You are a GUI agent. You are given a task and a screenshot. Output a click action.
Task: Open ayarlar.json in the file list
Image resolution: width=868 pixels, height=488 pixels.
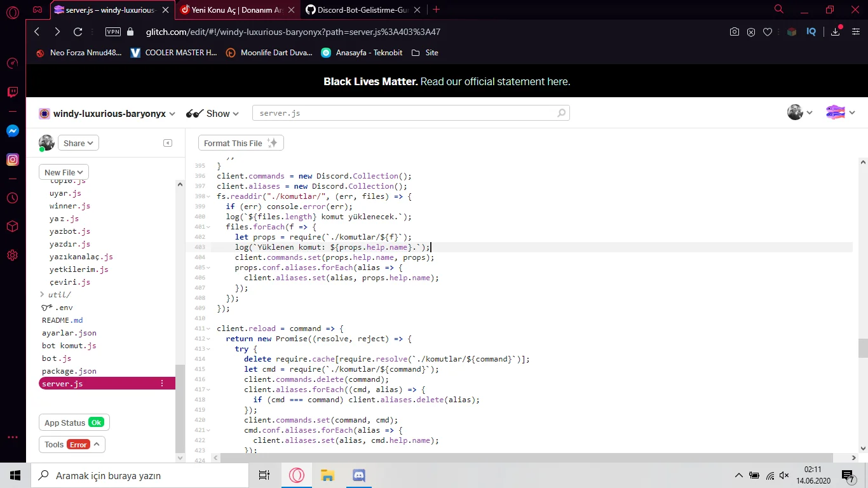pyautogui.click(x=69, y=333)
